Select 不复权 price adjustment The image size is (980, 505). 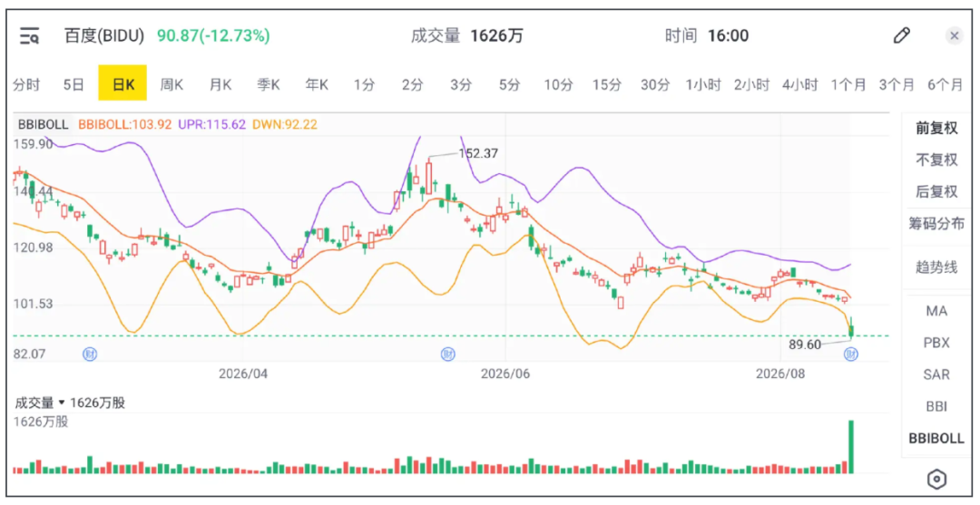(936, 160)
